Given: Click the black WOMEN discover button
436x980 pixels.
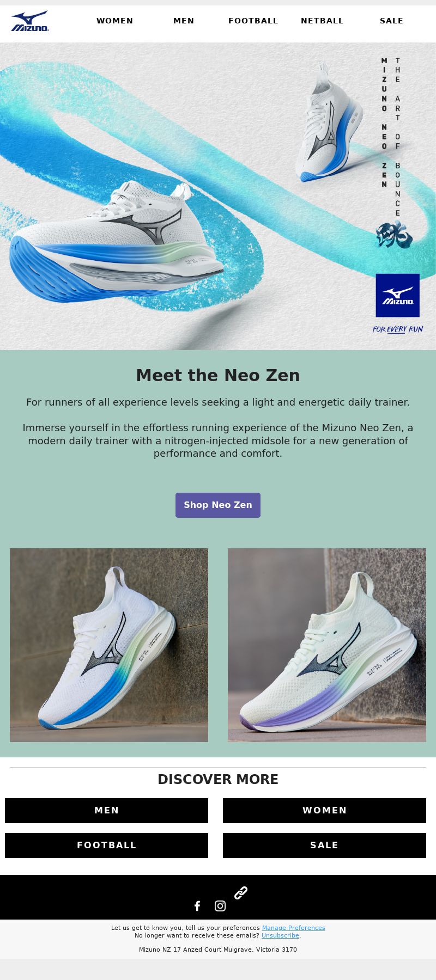Looking at the screenshot, I should pos(324,810).
